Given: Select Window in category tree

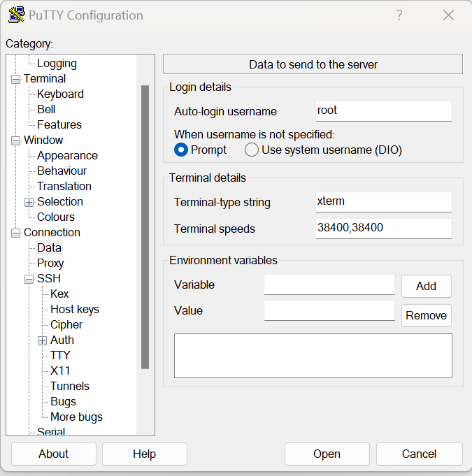Looking at the screenshot, I should click(x=43, y=140).
